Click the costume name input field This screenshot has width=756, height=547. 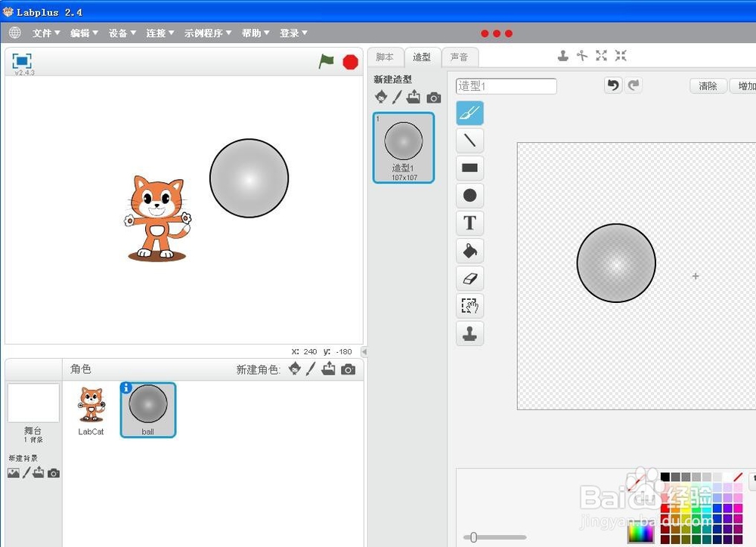[507, 86]
